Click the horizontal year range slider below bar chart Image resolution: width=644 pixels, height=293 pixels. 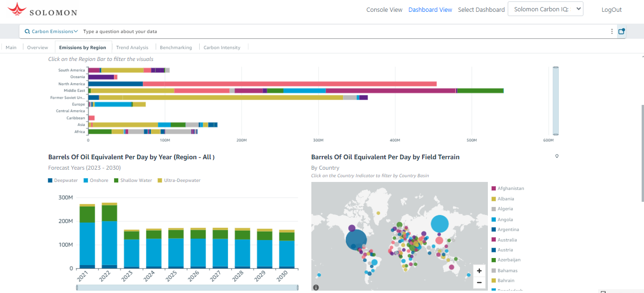pyautogui.click(x=187, y=287)
